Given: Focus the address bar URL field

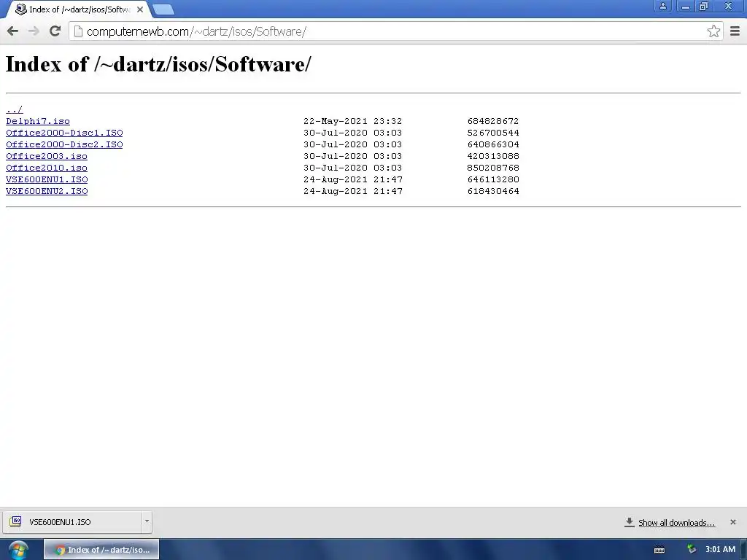Looking at the screenshot, I should tap(395, 31).
